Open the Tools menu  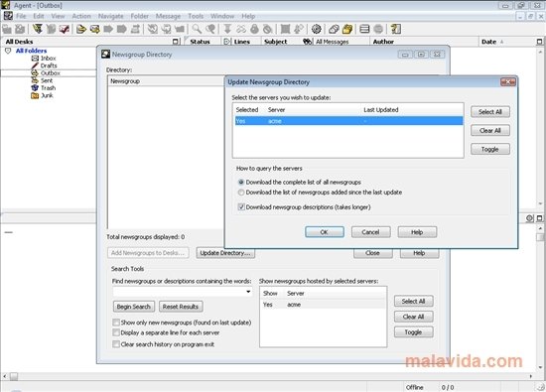point(196,16)
